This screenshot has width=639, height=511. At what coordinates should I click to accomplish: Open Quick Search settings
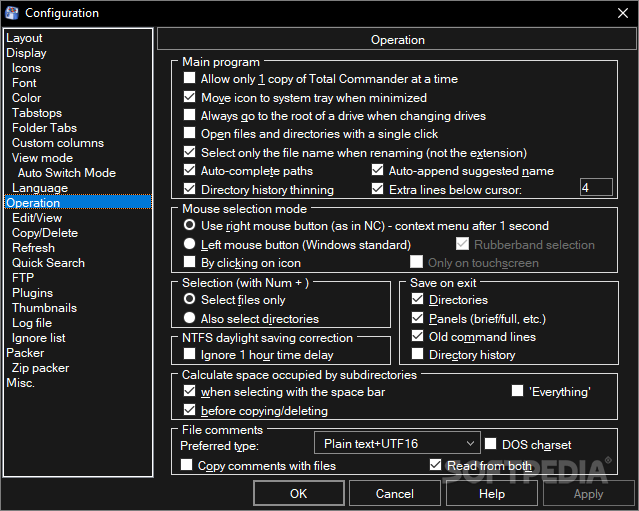[x=48, y=263]
